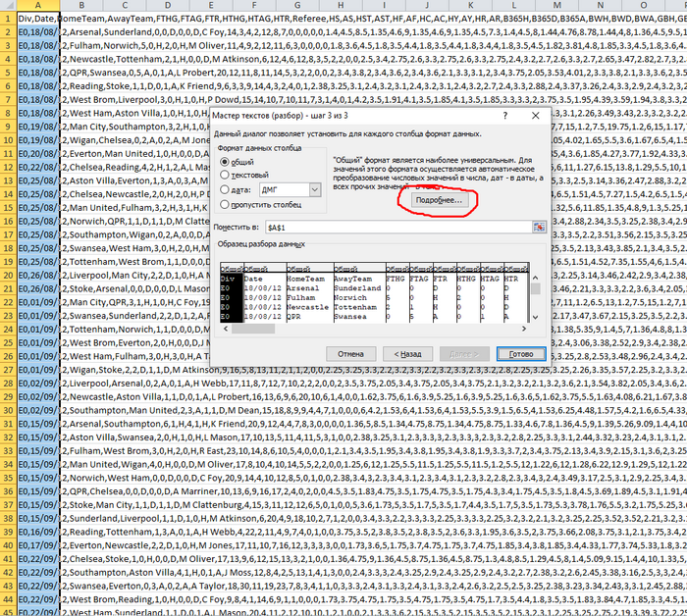The width and height of the screenshot is (687, 616).
Task: Click into the 'Поместить в' destination field
Action: (x=397, y=228)
